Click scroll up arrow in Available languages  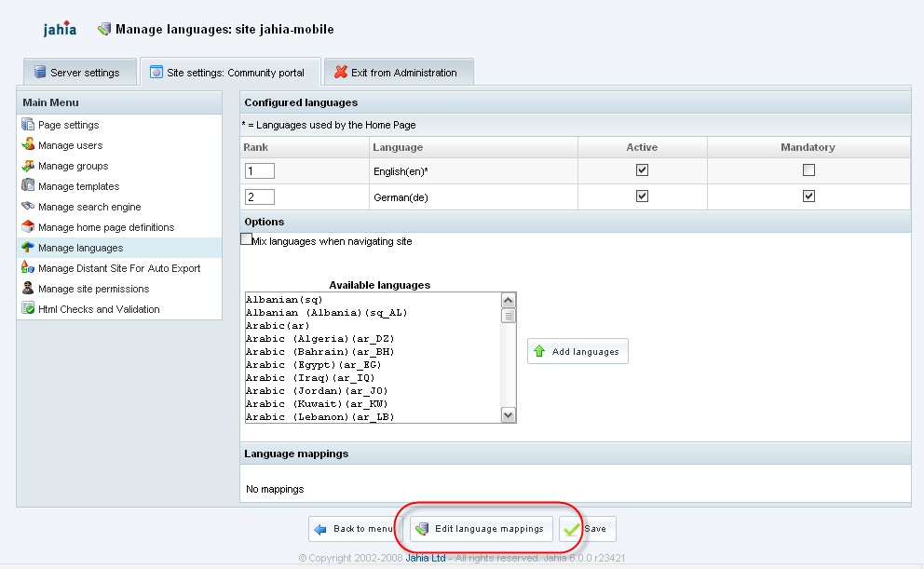(x=508, y=301)
